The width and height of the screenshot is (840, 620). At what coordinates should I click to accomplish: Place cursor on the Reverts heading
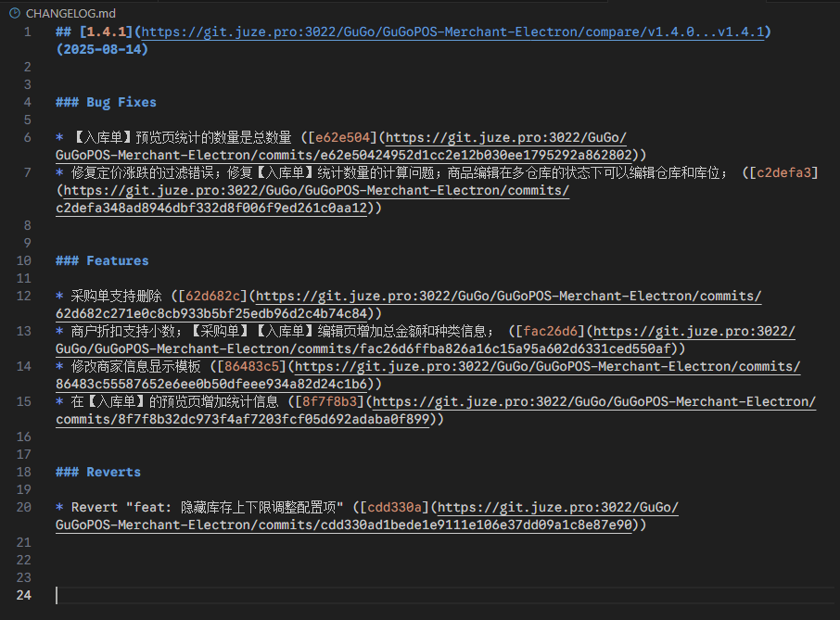[97, 472]
